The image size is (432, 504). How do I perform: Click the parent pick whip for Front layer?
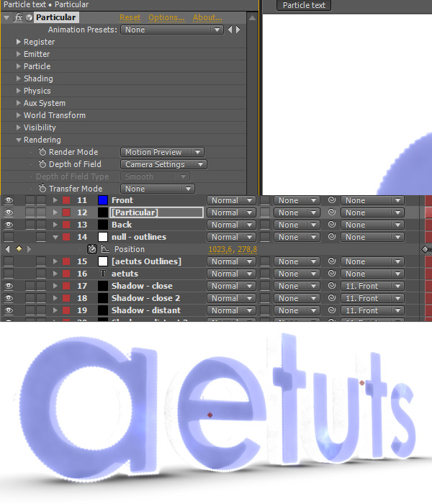(332, 200)
